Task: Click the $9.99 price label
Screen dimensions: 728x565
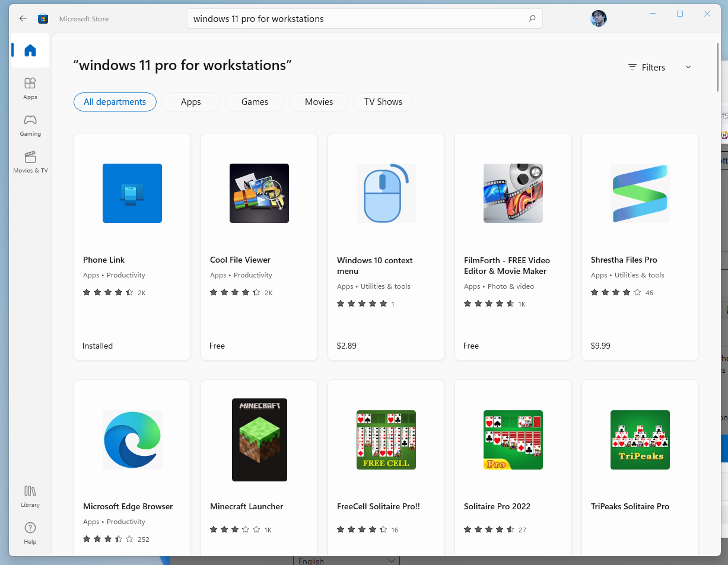Action: [600, 346]
